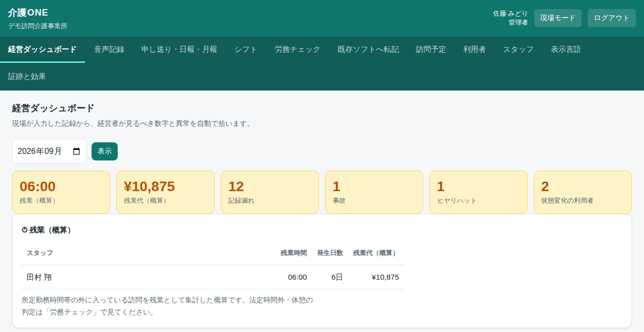Open calendar picker icon in month field

[x=76, y=151]
